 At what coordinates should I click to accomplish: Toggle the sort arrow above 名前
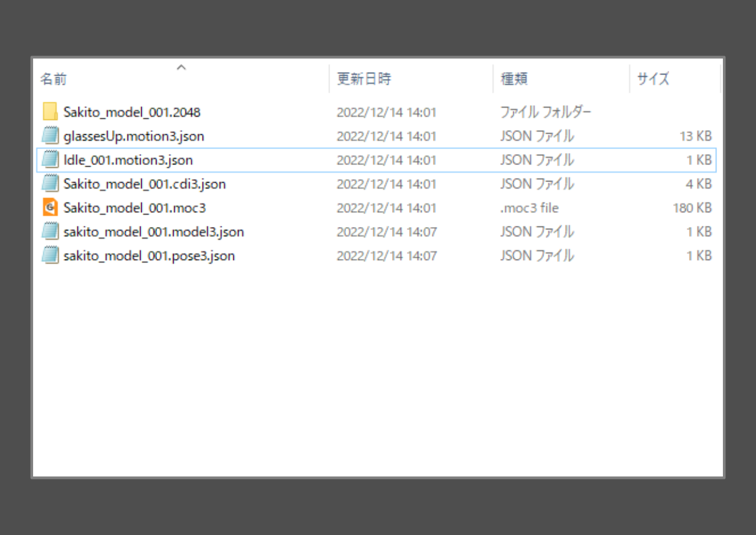tap(181, 67)
